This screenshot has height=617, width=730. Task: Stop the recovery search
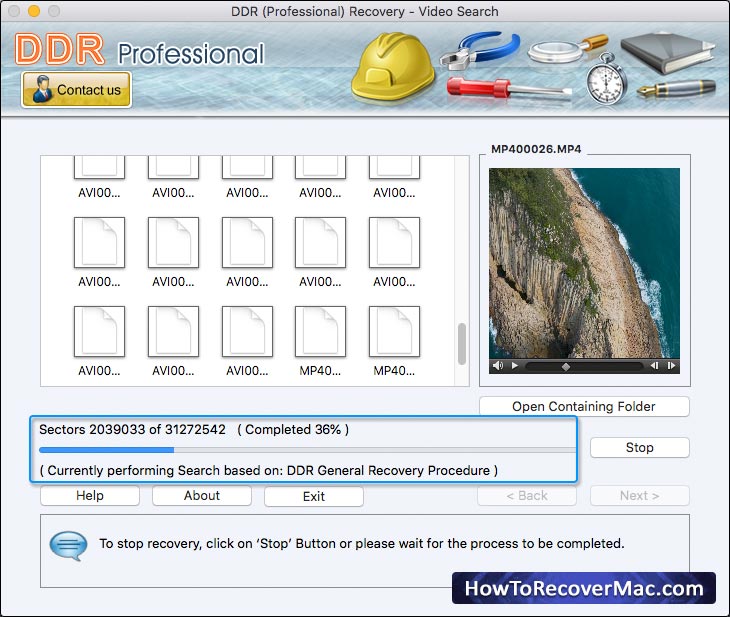coord(640,447)
